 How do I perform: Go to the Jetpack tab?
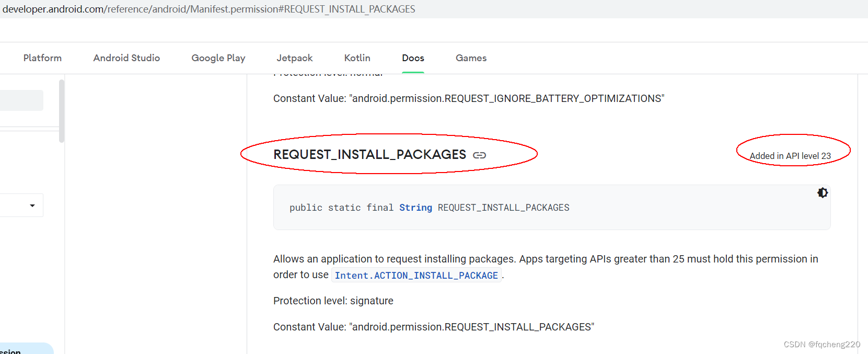(295, 58)
